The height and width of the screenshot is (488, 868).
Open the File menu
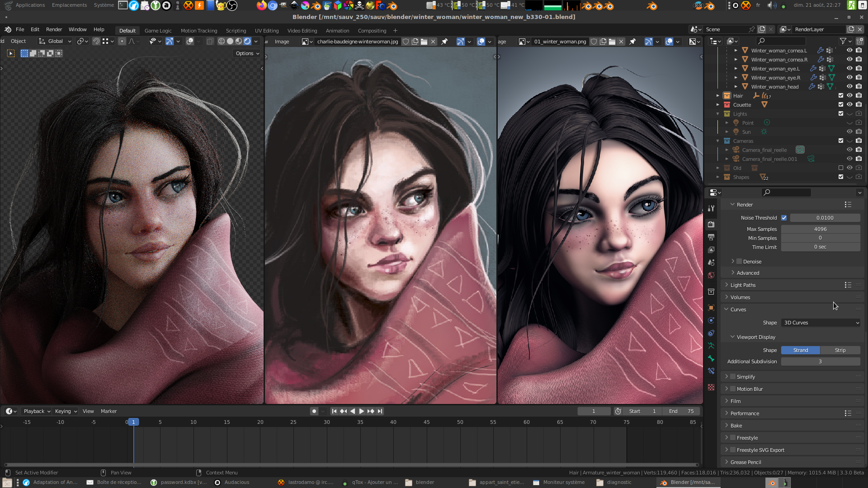coord(20,29)
